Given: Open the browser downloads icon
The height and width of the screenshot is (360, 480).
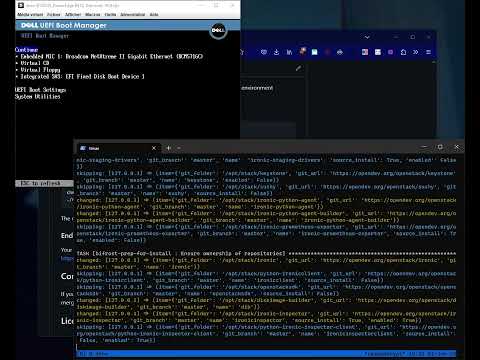Looking at the screenshot, I should tap(276, 52).
